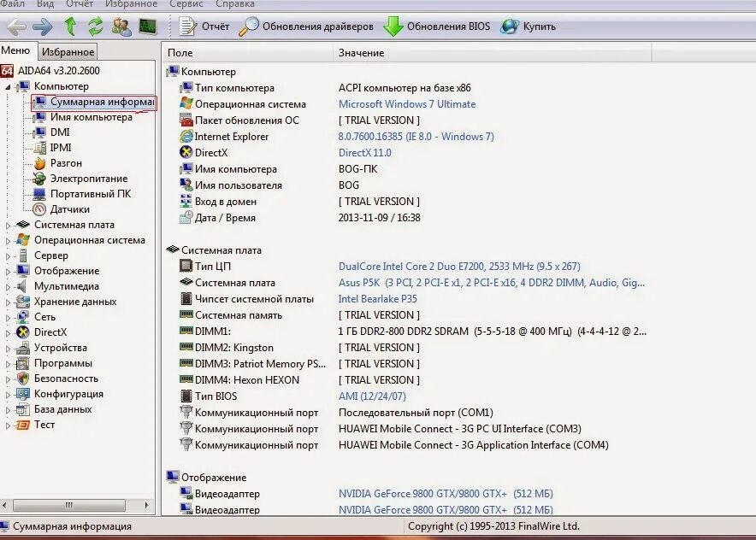Select the Разгон flame icon
Screen dimensions: 756x540
click(x=40, y=163)
